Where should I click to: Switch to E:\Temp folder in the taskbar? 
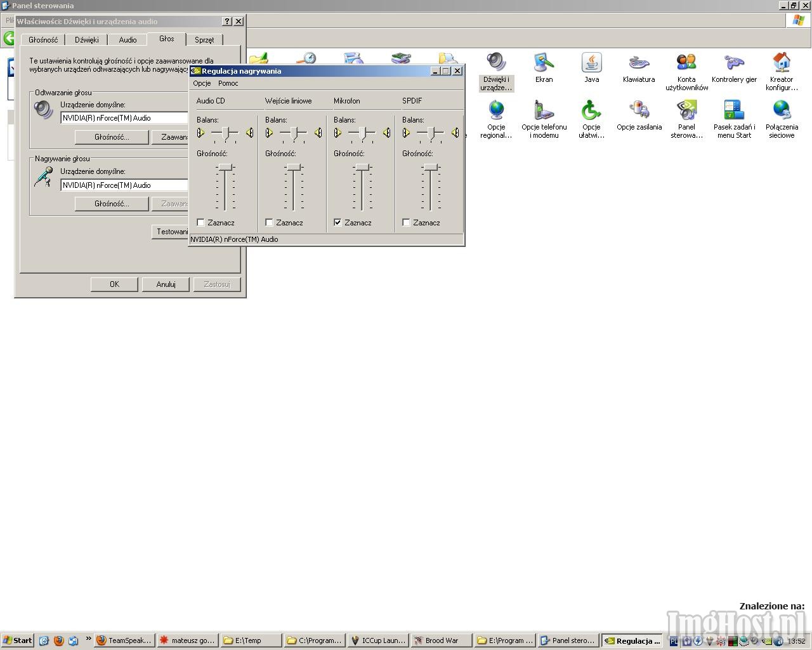tap(251, 640)
